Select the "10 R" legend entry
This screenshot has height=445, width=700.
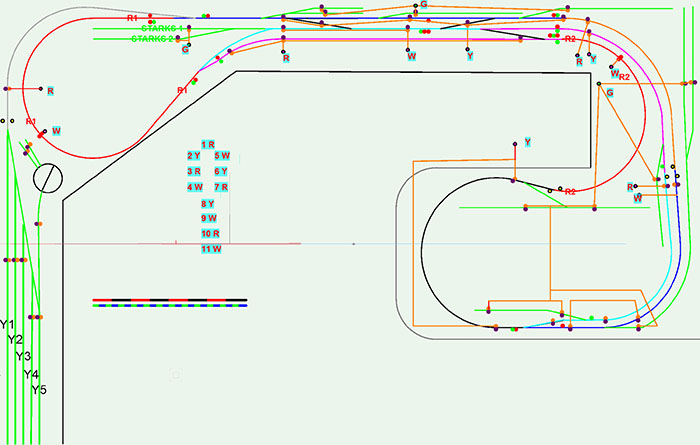pos(210,233)
